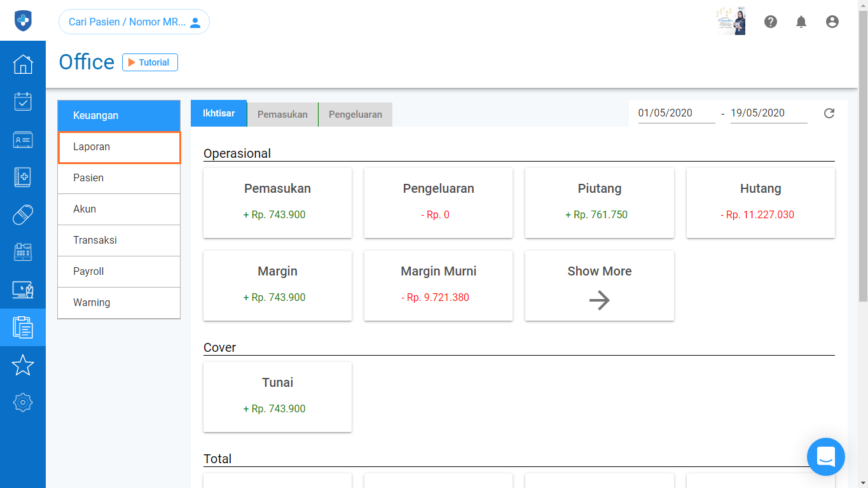Click the Hutang amount Rp. 11.227.030
The width and height of the screenshot is (868, 488).
coord(757,215)
